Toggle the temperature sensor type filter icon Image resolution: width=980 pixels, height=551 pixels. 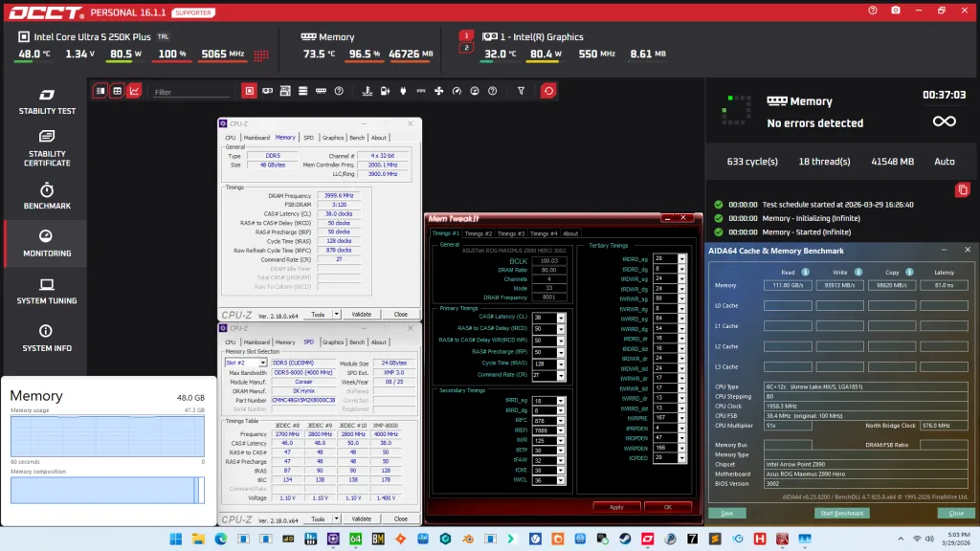pyautogui.click(x=367, y=91)
